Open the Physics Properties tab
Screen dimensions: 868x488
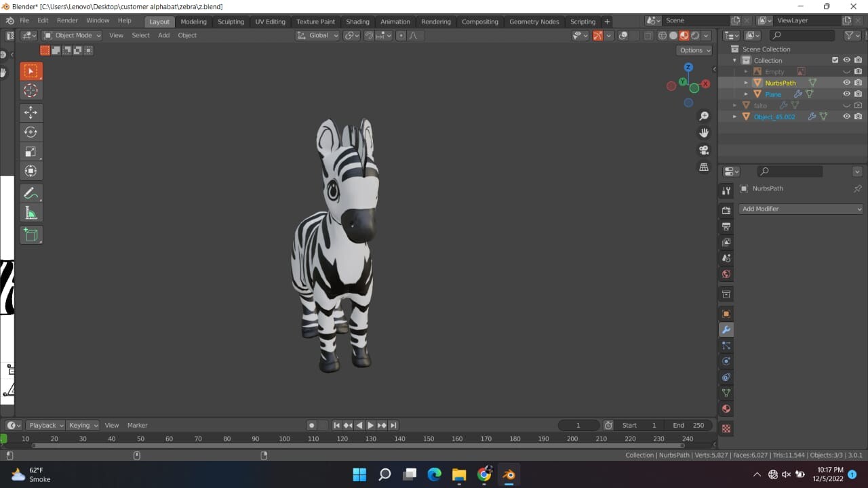point(726,361)
